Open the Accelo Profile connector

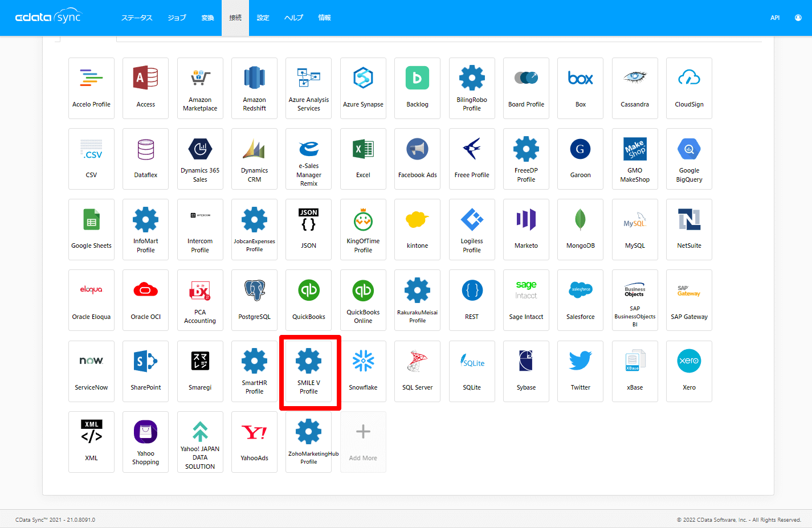91,88
